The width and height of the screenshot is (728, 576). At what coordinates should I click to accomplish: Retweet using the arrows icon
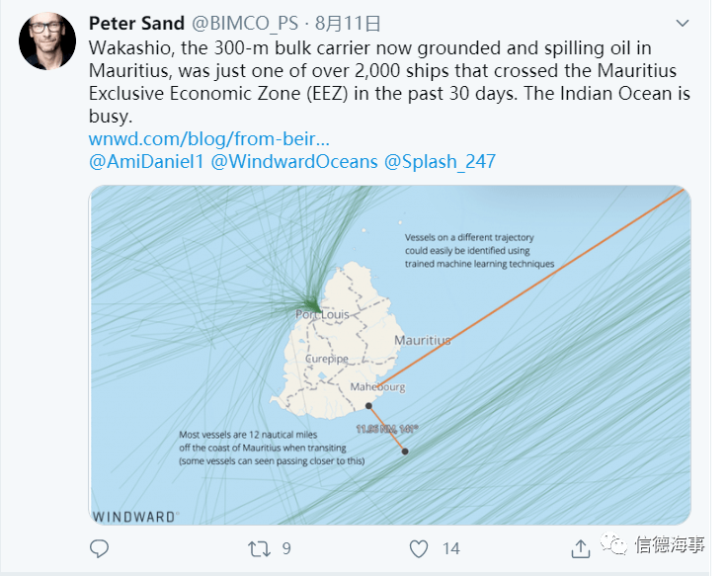pyautogui.click(x=259, y=548)
